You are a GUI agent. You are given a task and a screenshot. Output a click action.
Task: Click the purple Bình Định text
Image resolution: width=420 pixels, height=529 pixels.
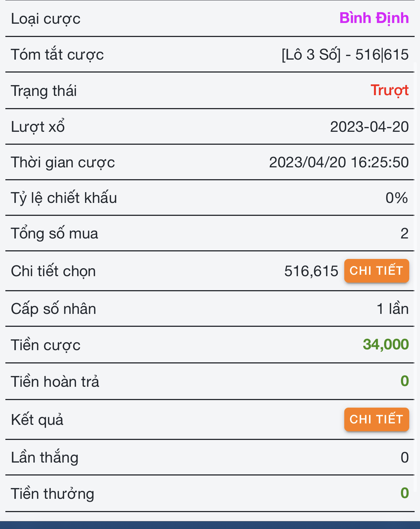point(374,18)
